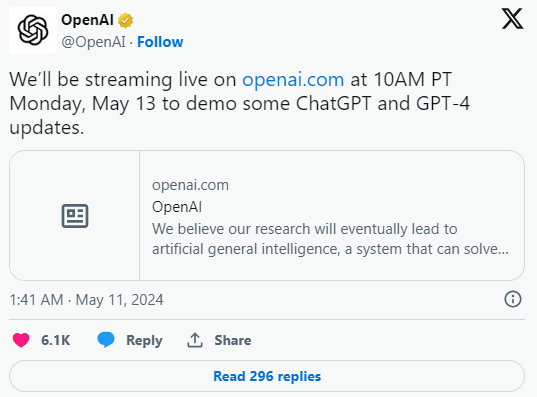Click the @OpenAI handle
The height and width of the screenshot is (397, 537).
[x=93, y=42]
